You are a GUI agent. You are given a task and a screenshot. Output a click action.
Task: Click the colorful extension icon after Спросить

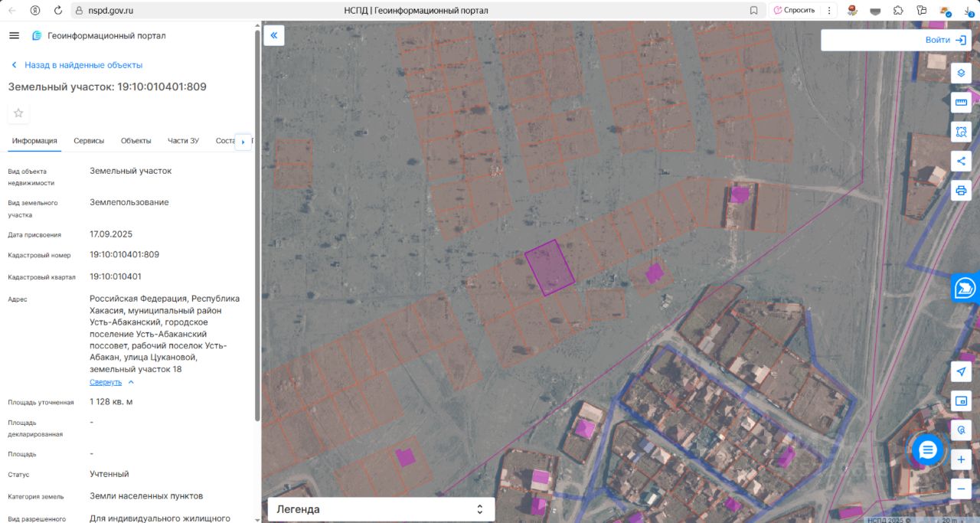851,11
